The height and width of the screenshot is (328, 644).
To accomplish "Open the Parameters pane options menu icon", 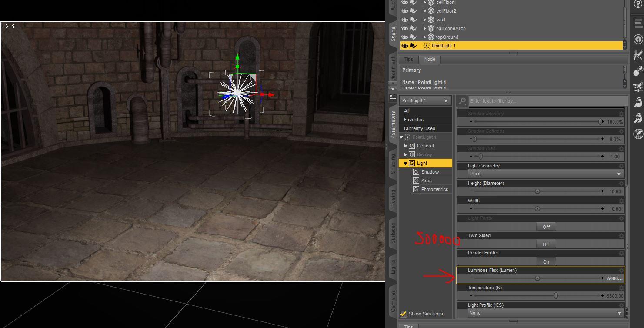I will point(393,97).
